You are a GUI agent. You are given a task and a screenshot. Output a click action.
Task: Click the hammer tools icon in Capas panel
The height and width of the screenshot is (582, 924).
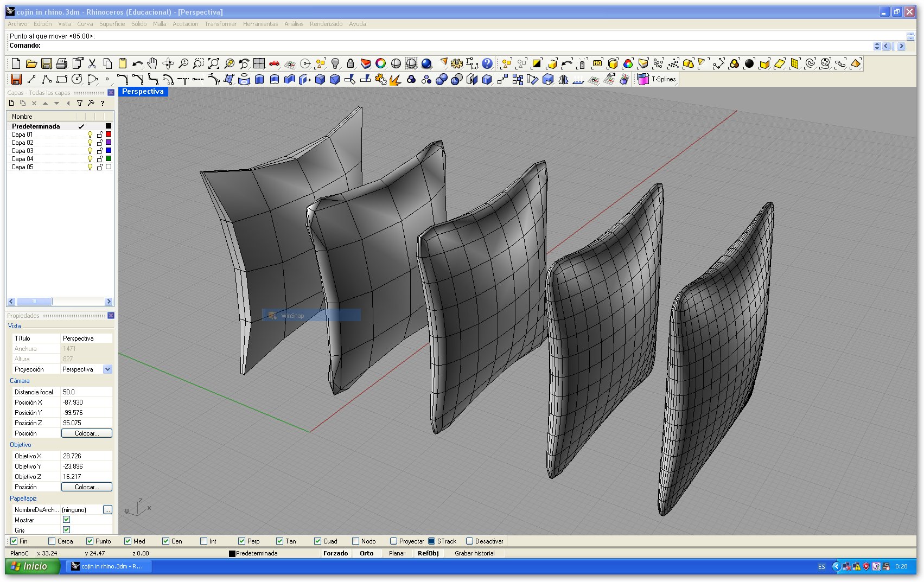(91, 103)
